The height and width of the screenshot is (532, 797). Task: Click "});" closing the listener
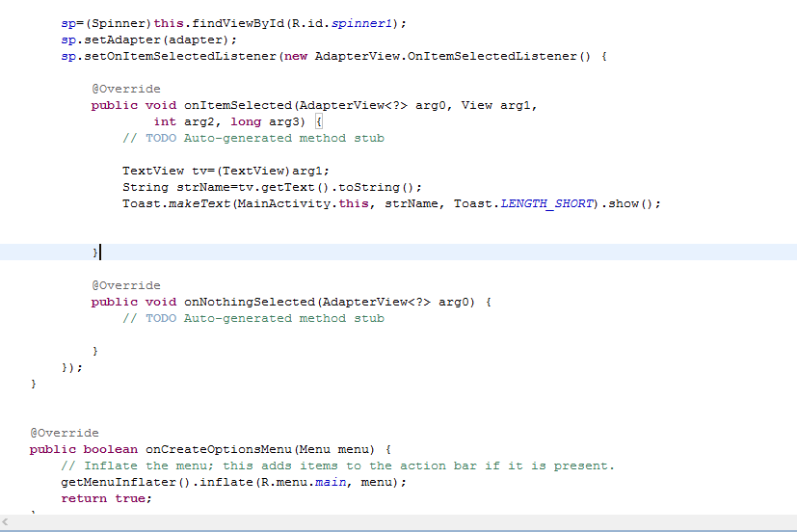point(71,367)
